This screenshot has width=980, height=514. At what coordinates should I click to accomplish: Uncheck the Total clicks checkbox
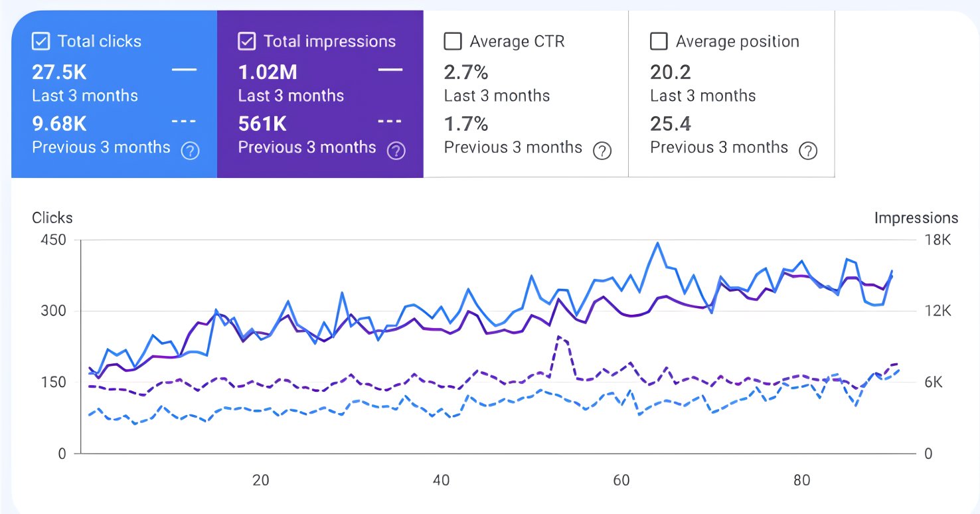point(41,42)
